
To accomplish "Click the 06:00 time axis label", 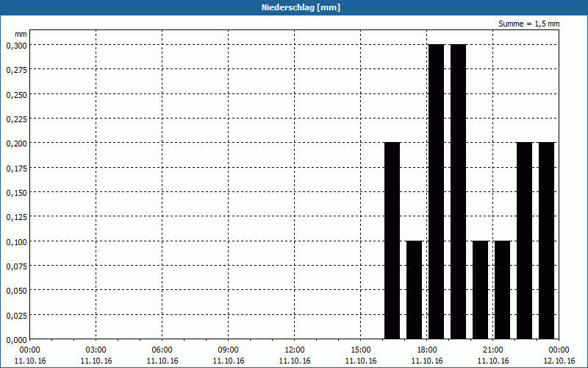I will pos(162,350).
